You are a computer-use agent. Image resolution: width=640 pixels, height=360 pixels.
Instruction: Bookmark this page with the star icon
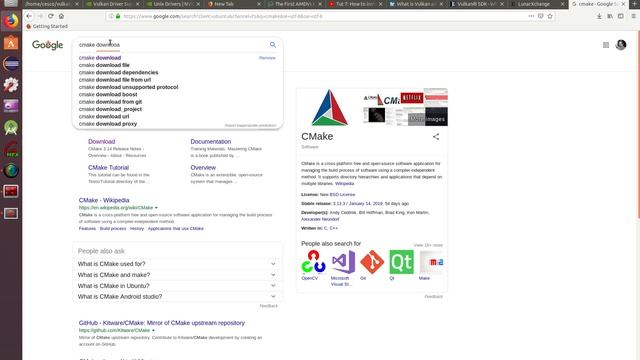[550, 16]
